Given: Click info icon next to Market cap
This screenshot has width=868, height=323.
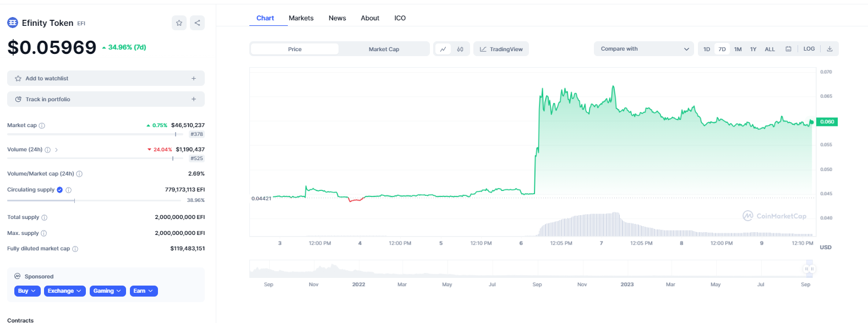Looking at the screenshot, I should [42, 125].
